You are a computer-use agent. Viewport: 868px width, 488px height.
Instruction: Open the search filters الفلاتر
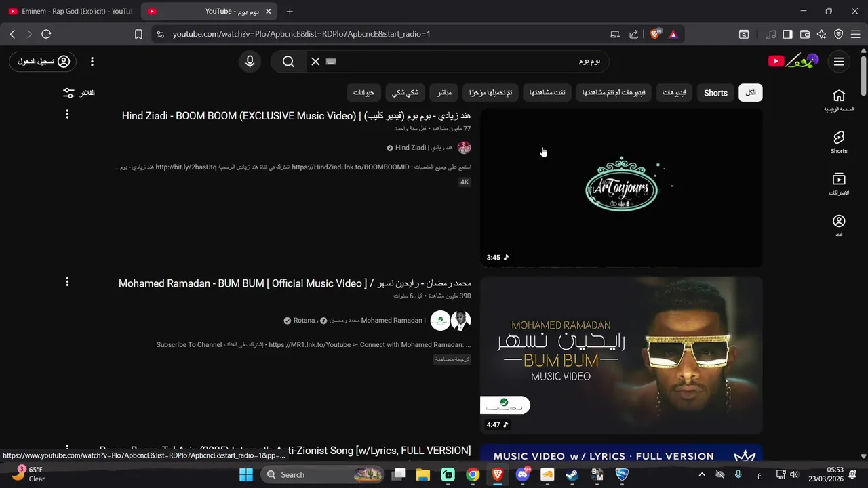79,93
